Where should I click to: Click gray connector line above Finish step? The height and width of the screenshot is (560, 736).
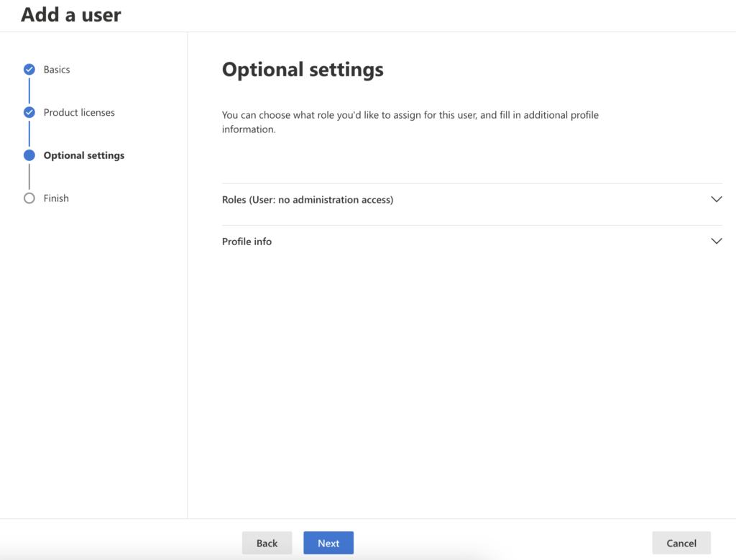[x=29, y=177]
